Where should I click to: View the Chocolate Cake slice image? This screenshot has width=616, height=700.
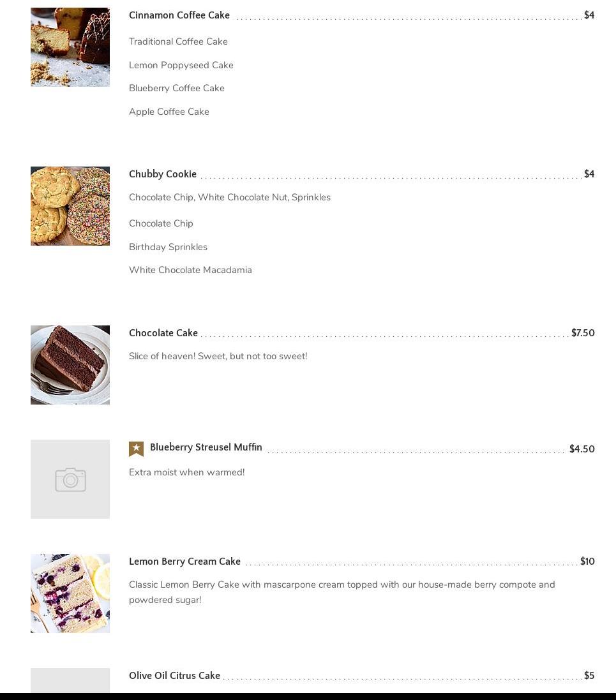[70, 365]
